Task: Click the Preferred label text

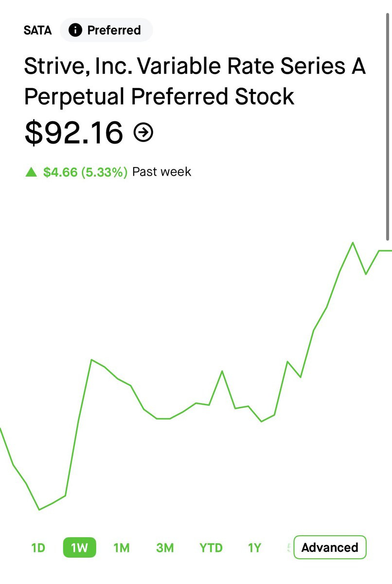Action: pyautogui.click(x=114, y=30)
